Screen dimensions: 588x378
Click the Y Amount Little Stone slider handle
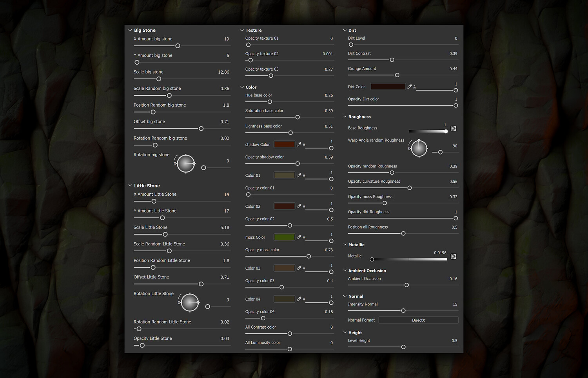point(162,218)
